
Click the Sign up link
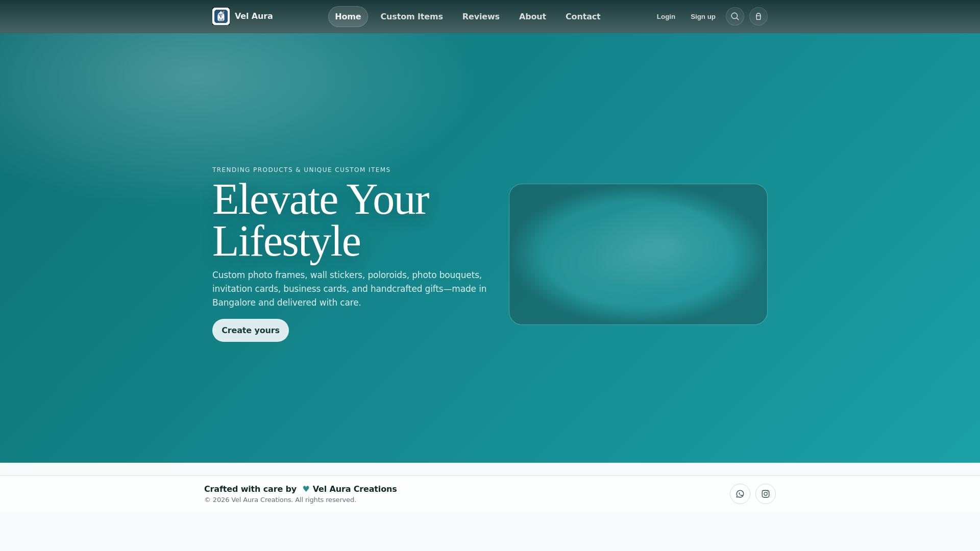tap(703, 17)
